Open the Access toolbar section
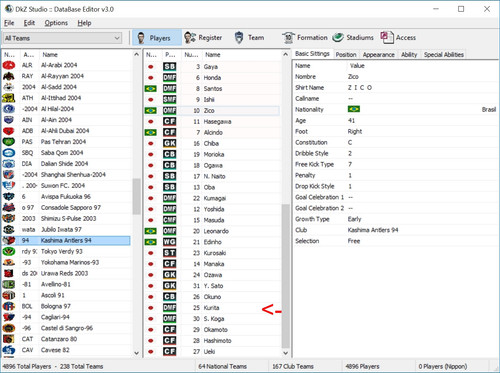This screenshot has width=500, height=373. pos(399,38)
